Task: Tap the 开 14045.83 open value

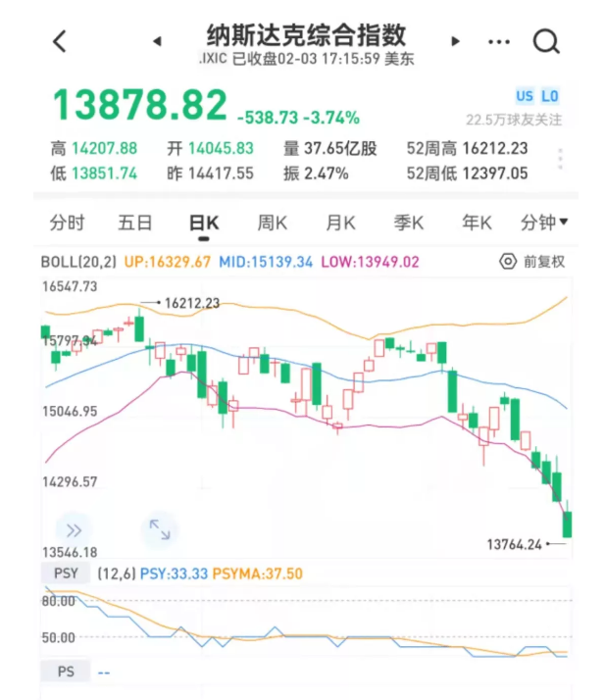Action: pos(210,148)
